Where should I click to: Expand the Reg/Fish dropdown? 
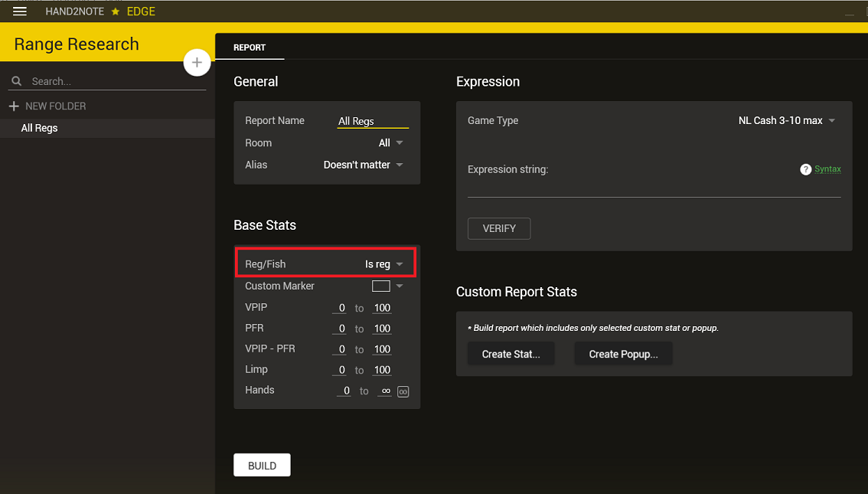[x=383, y=264]
